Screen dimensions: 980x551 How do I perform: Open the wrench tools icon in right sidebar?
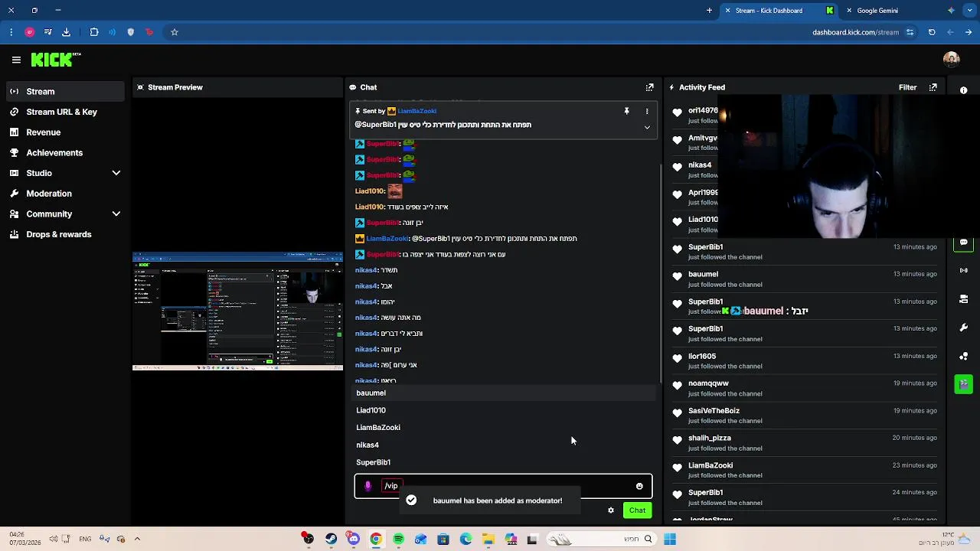click(x=963, y=328)
